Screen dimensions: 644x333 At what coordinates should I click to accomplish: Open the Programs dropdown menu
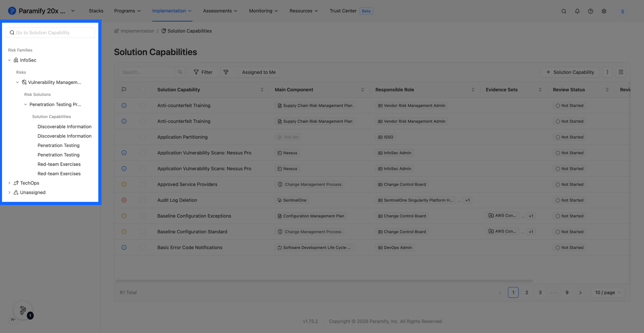click(x=127, y=11)
